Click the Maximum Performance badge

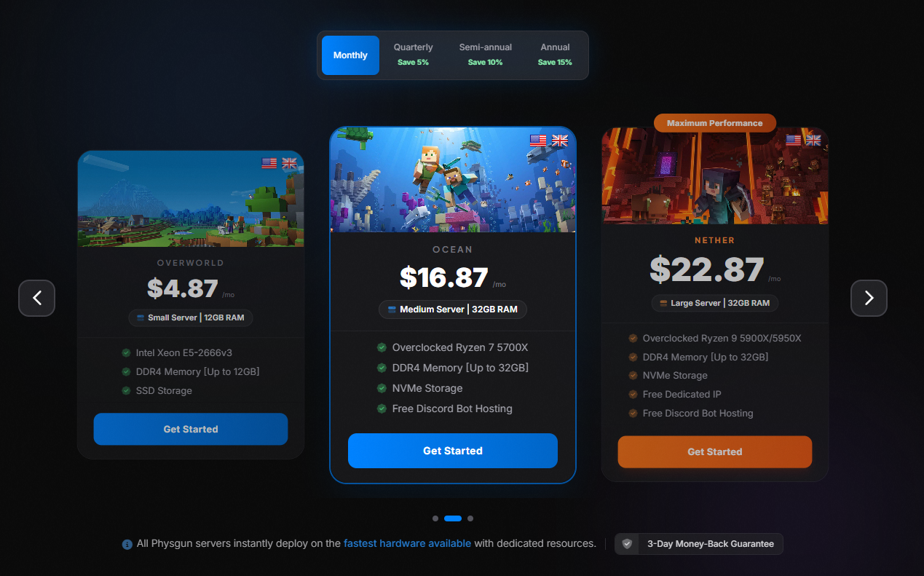click(x=715, y=123)
